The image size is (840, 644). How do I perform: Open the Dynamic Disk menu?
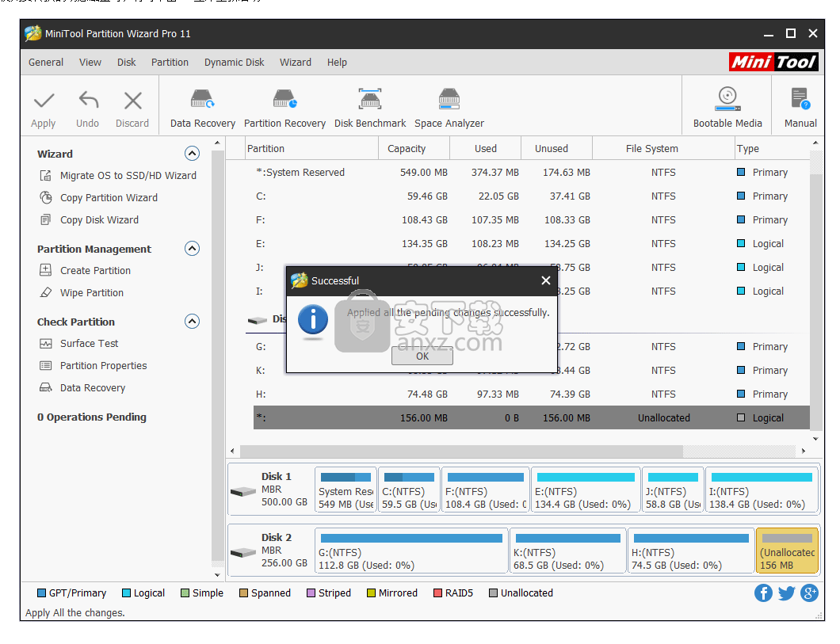coord(234,62)
